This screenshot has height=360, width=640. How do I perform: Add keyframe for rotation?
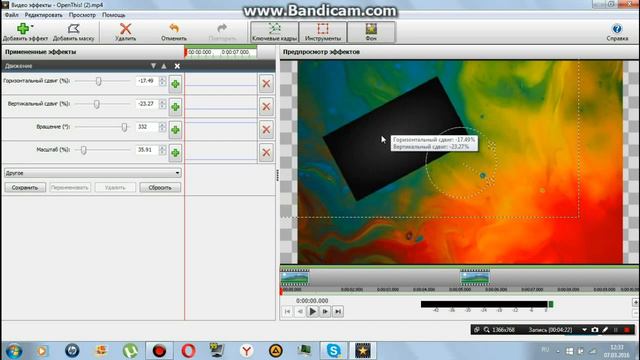point(175,130)
